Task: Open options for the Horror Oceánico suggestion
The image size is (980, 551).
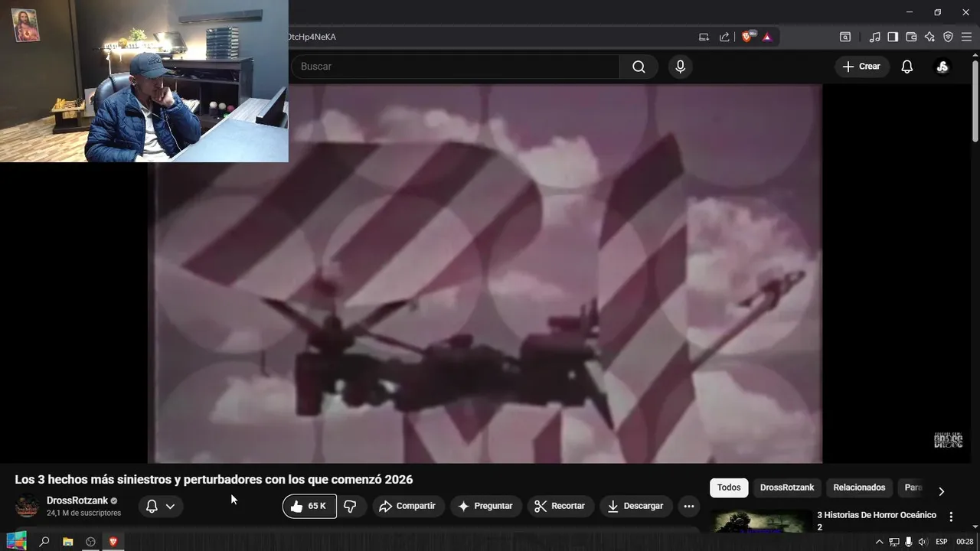Action: [x=951, y=517]
